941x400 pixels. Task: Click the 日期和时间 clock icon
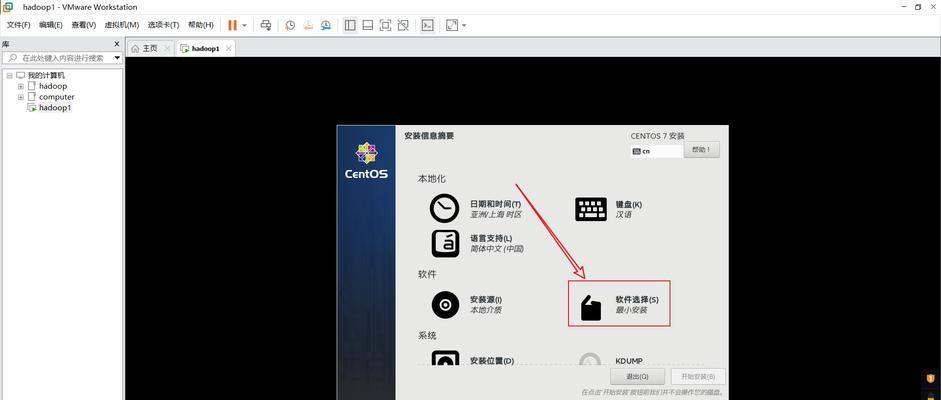pyautogui.click(x=445, y=208)
